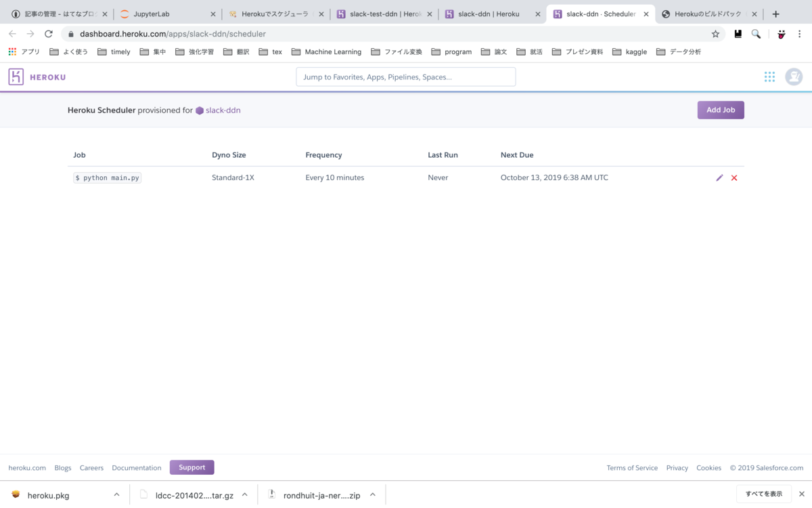Open the slack-ddn app link
The image size is (812, 508).
[x=223, y=110]
